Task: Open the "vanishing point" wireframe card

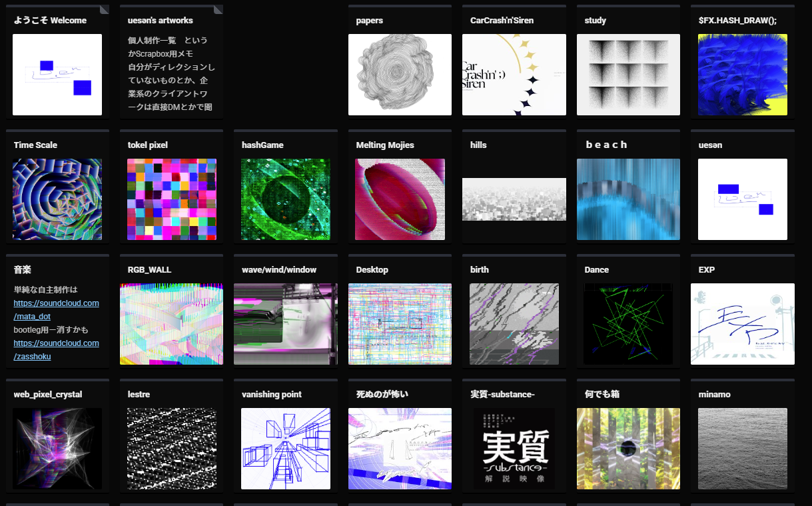Action: [285, 449]
